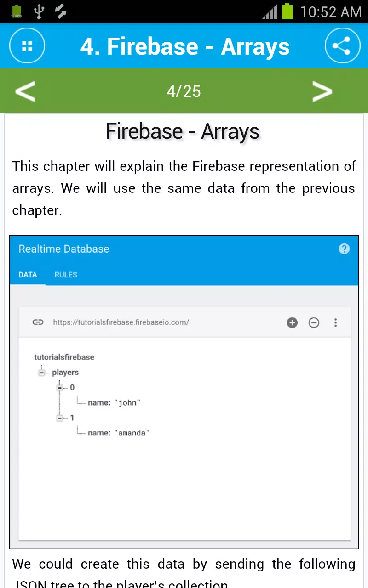Tap the 4/25 page indicator

click(x=184, y=91)
